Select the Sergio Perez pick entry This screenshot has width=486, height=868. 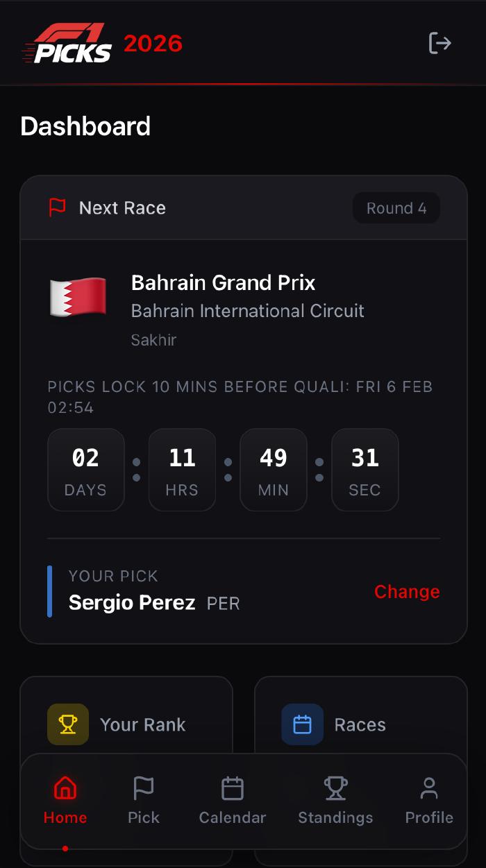pyautogui.click(x=132, y=602)
